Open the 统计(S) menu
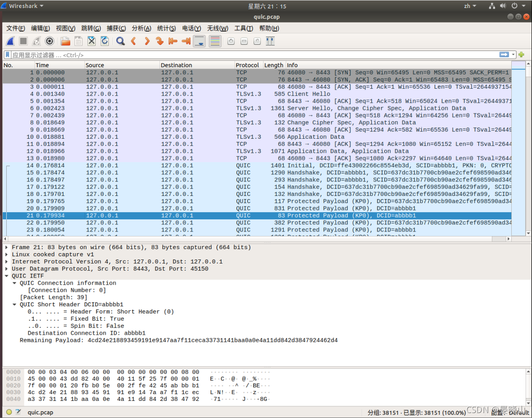 pos(167,28)
